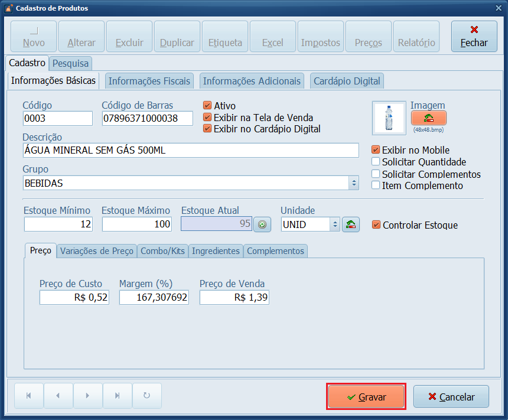The width and height of the screenshot is (508, 420).
Task: Uncheck the Ativo checkbox
Action: [207, 106]
